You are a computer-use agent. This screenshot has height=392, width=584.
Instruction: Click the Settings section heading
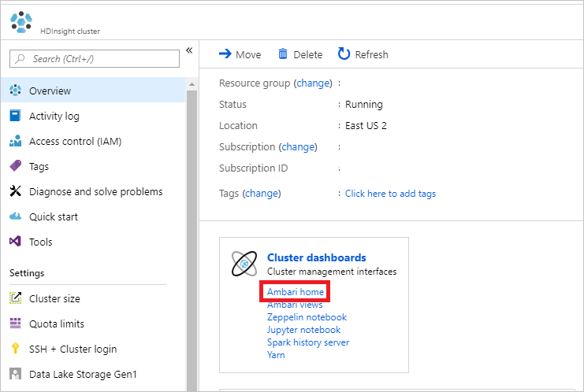click(27, 273)
